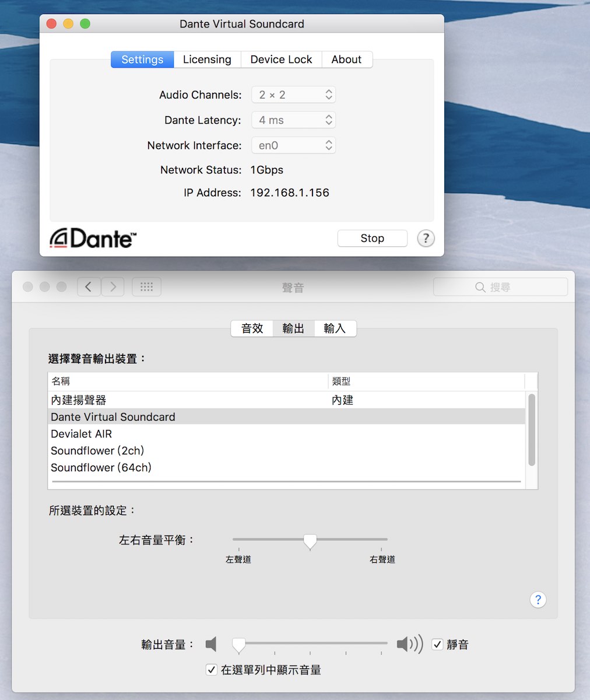Screen dimensions: 590x700
Task: Click the 右聲道 label
Action: 382,559
